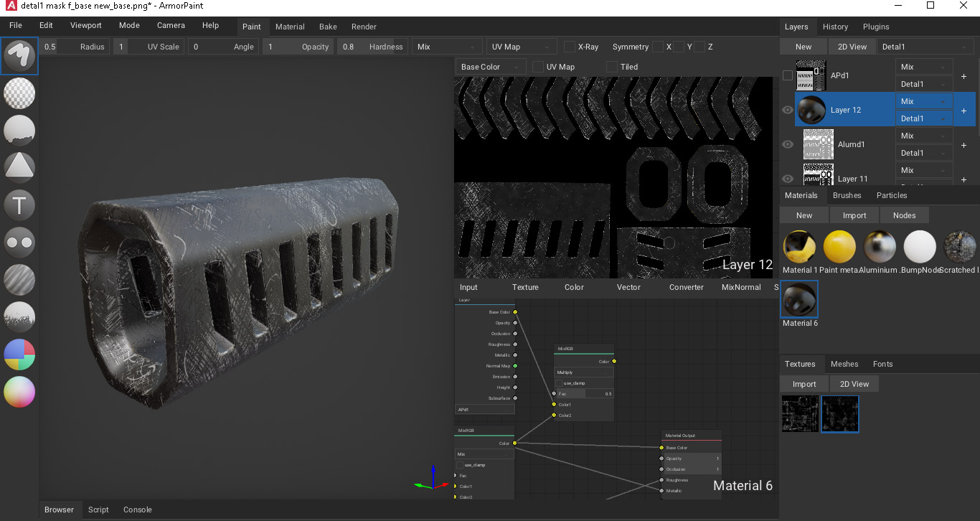Open the UV Map projection dropdown in the toolbar
Viewport: 980px width, 521px height.
521,47
